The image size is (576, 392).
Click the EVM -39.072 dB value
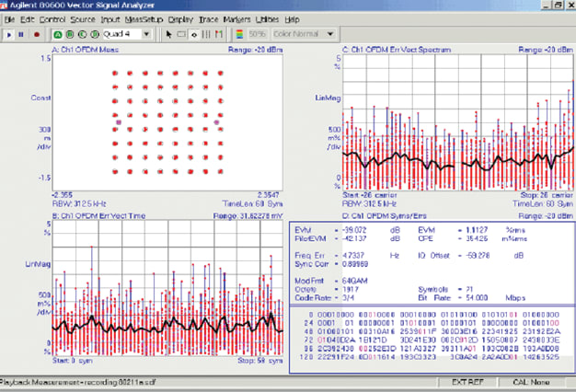pos(354,230)
